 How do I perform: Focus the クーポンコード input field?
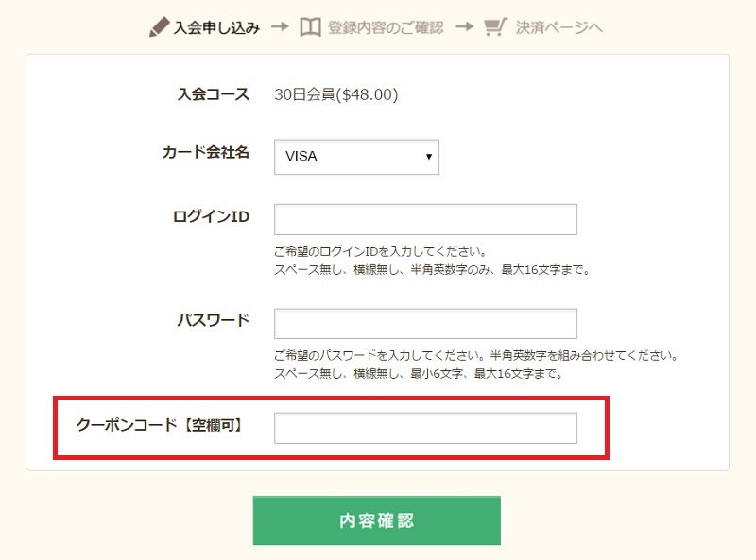tap(425, 428)
